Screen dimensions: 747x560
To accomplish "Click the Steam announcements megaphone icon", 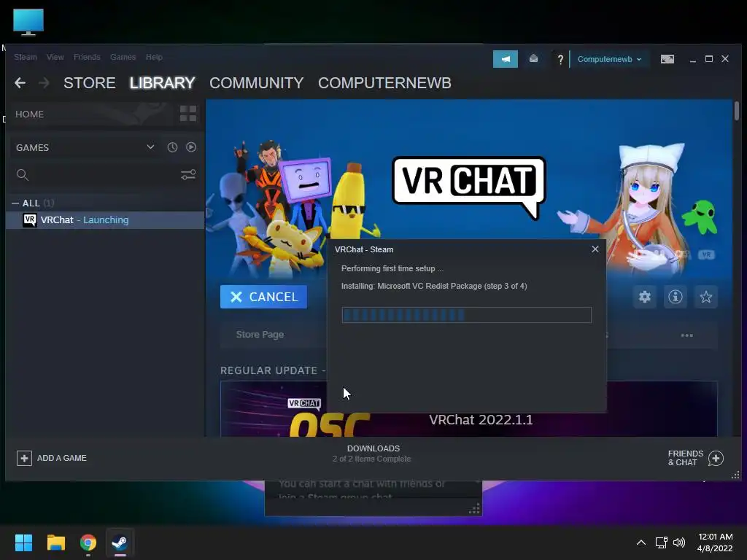I will coord(505,59).
